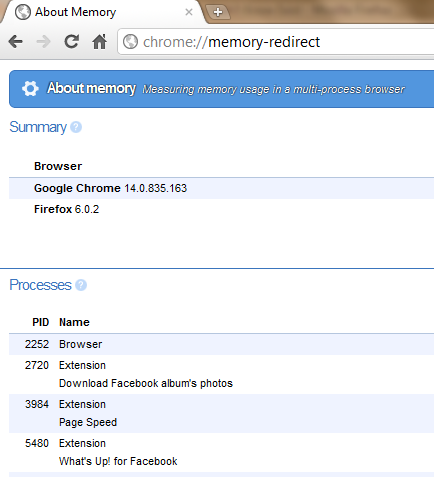The image size is (434, 477).
Task: Select the Firefox 6.0.2 row
Action: [221, 209]
